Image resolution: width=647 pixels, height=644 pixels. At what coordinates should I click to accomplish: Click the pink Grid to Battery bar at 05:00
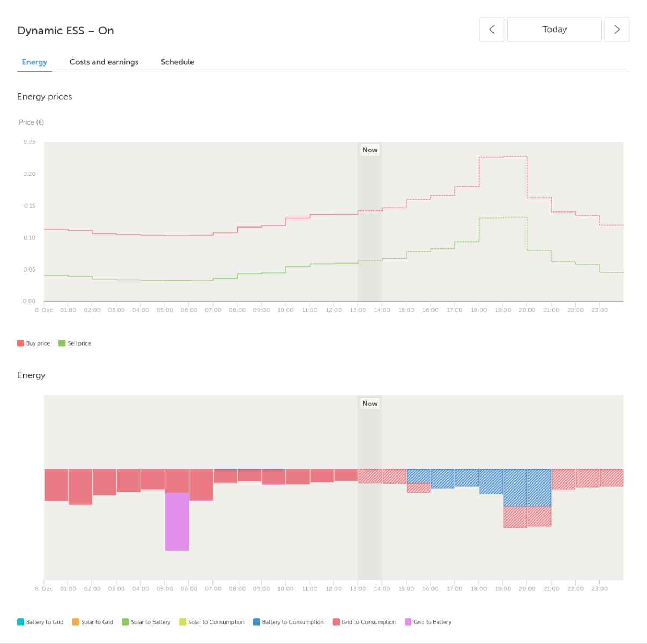177,522
